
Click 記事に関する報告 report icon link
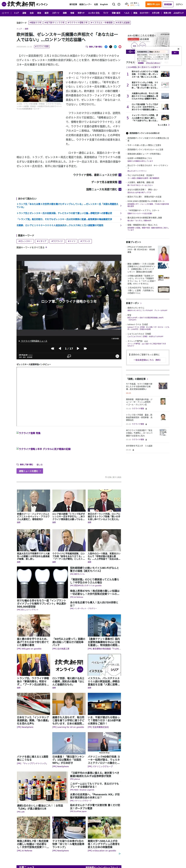[113, 477]
